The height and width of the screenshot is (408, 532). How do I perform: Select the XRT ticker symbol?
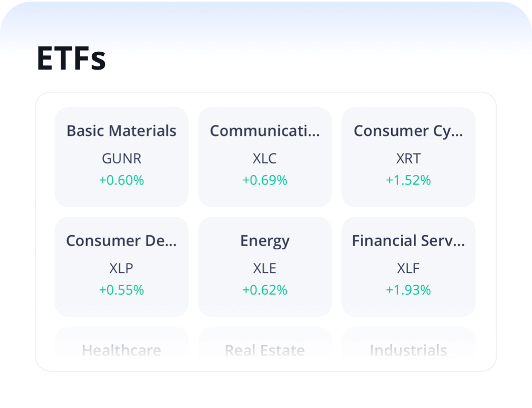[x=408, y=158]
